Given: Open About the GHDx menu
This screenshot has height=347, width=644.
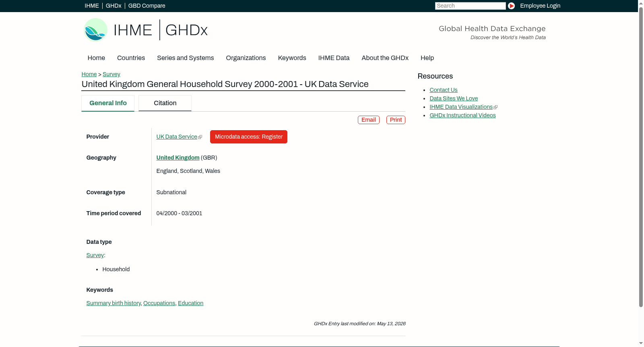Looking at the screenshot, I should [385, 58].
